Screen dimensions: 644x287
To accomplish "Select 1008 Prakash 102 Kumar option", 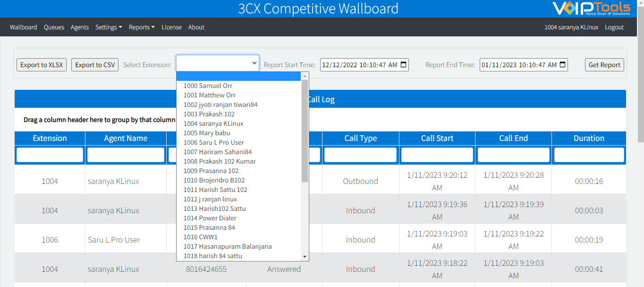I will 239,161.
